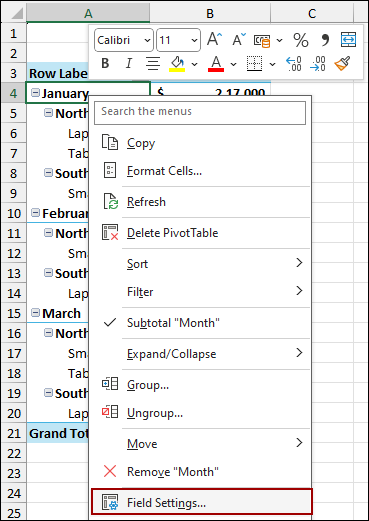Open the fill color dropdown arrow

pyautogui.click(x=195, y=64)
